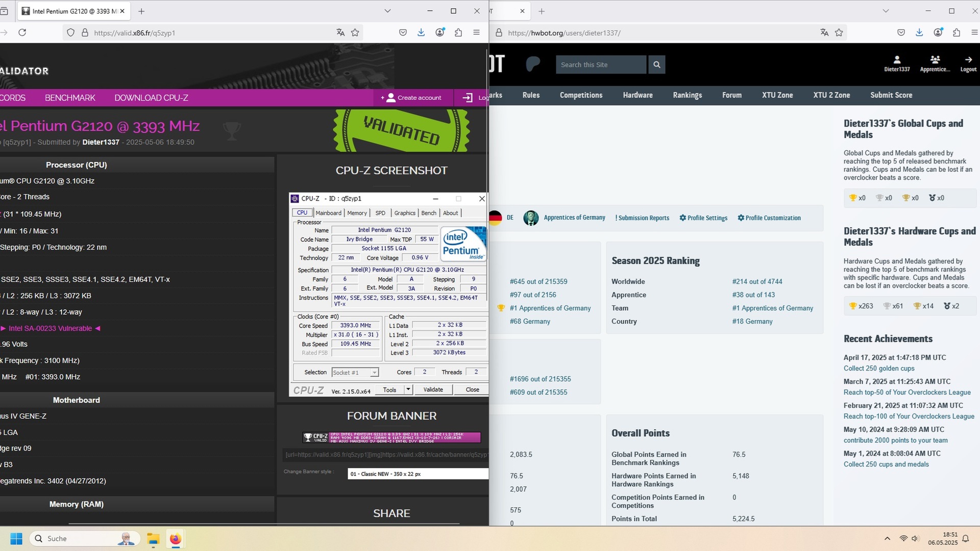Click the CPU-Z screenshot image
Viewport: 980px width, 551px height.
388,295
